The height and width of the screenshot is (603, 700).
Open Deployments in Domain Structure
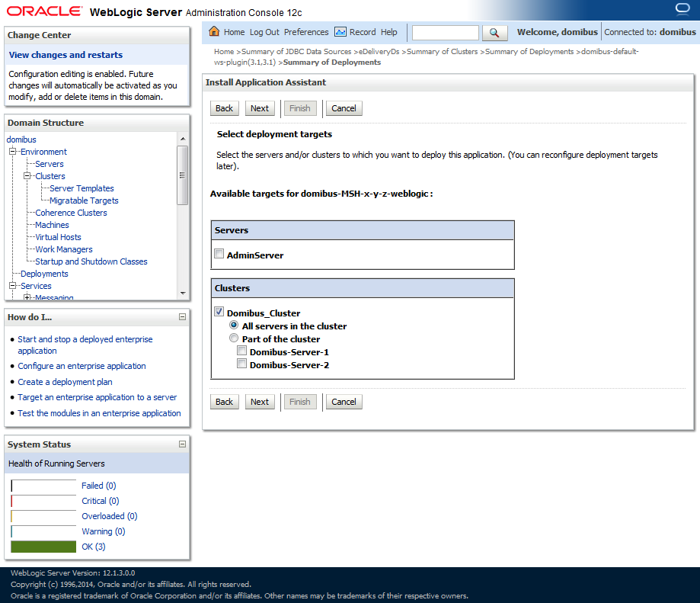44,274
